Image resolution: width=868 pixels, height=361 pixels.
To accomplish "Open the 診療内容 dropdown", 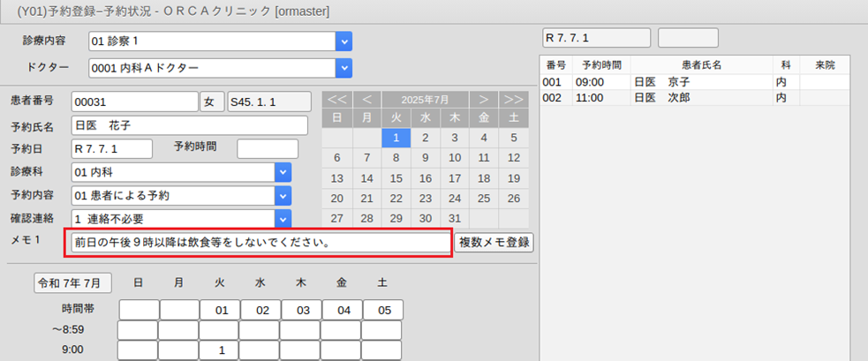I will tap(343, 41).
